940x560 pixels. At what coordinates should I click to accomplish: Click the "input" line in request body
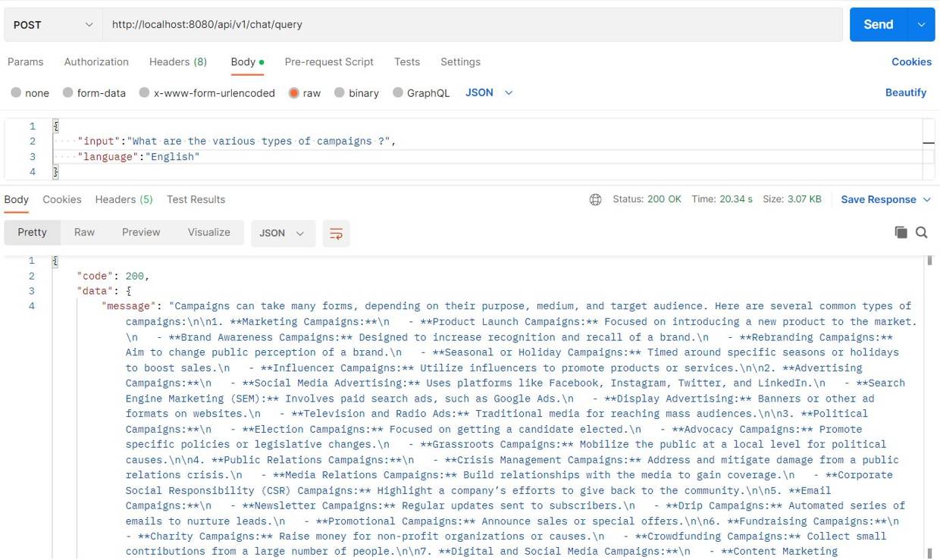(237, 141)
